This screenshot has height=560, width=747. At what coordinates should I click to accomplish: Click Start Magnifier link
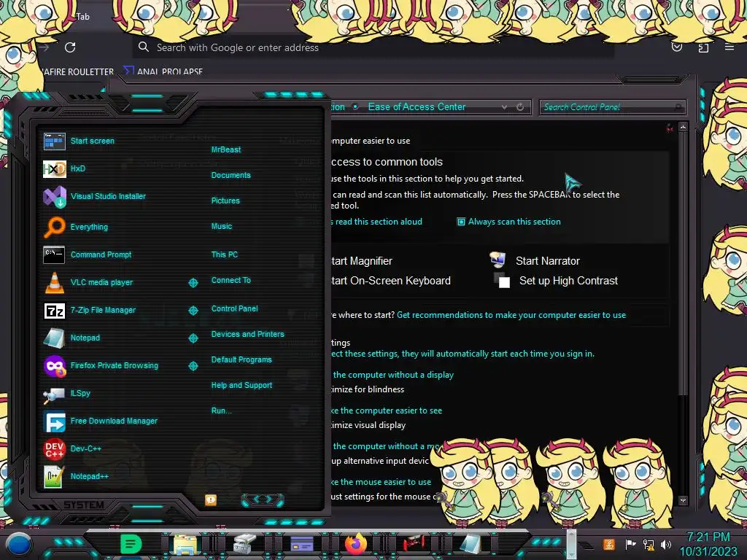point(362,261)
